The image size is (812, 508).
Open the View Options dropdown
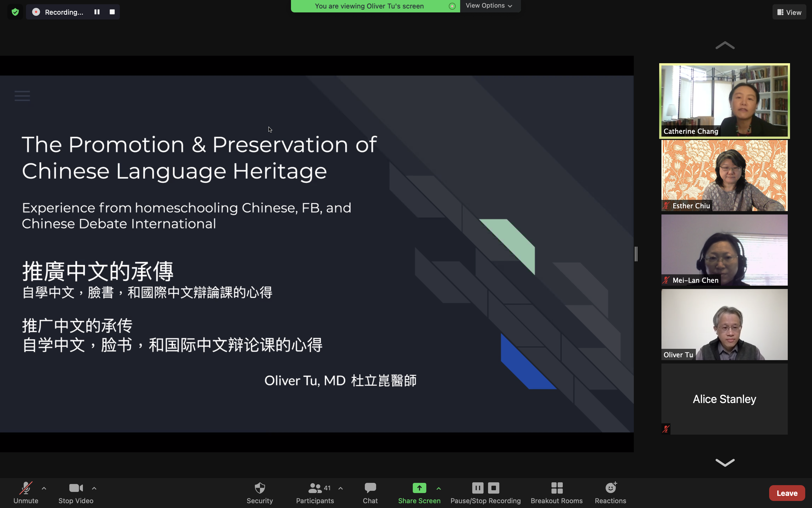tap(489, 6)
